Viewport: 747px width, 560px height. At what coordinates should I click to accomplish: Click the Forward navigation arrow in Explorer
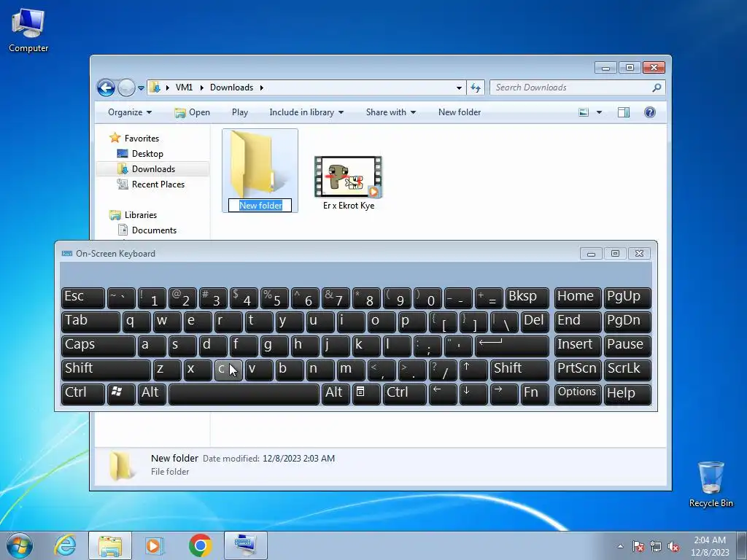[126, 87]
